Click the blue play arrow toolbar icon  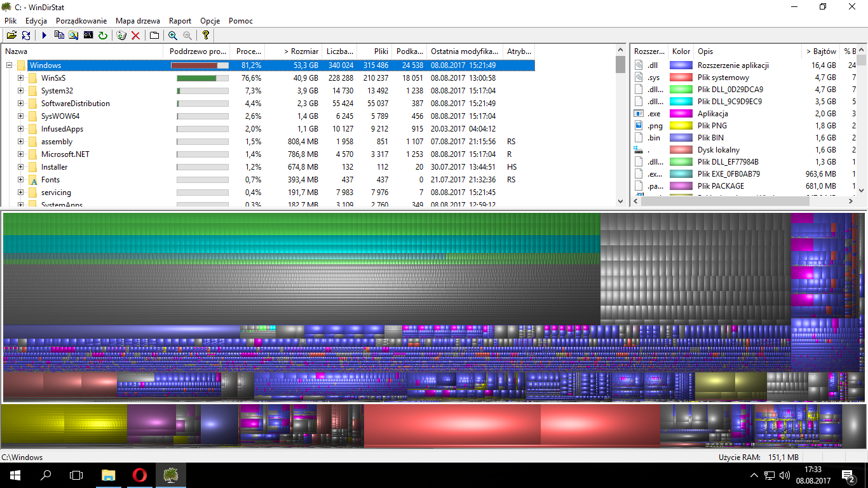pyautogui.click(x=44, y=36)
